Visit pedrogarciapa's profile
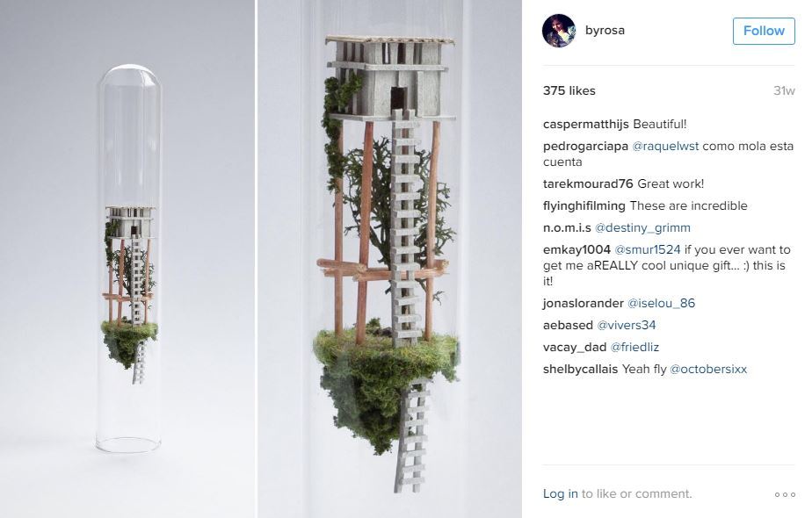Image resolution: width=812 pixels, height=518 pixels. pos(585,147)
